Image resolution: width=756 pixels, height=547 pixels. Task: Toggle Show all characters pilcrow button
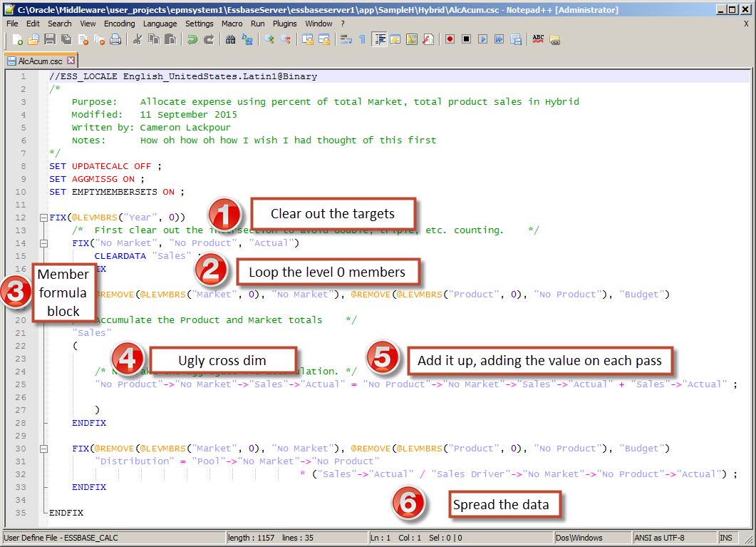coord(362,39)
